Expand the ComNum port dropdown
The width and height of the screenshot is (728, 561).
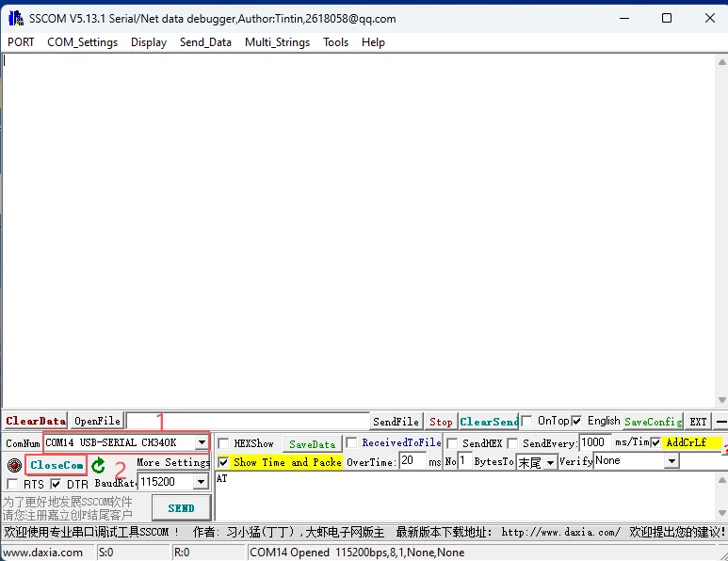[202, 442]
